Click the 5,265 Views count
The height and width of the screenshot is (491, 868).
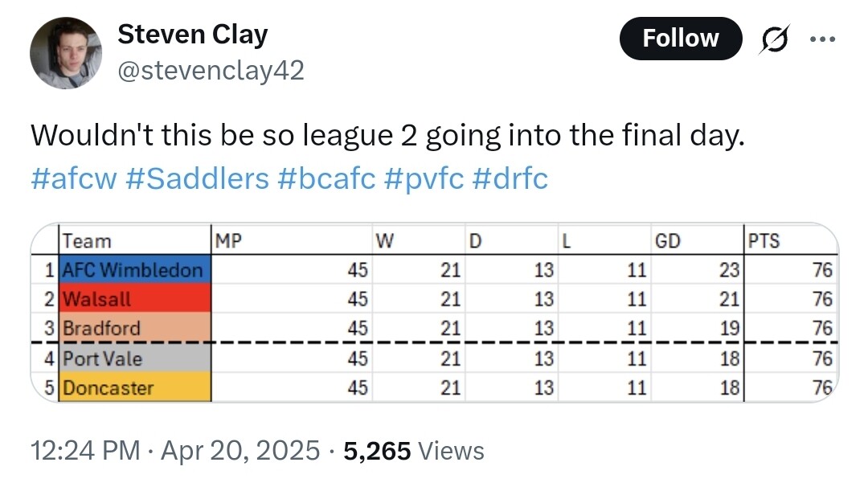tap(414, 450)
